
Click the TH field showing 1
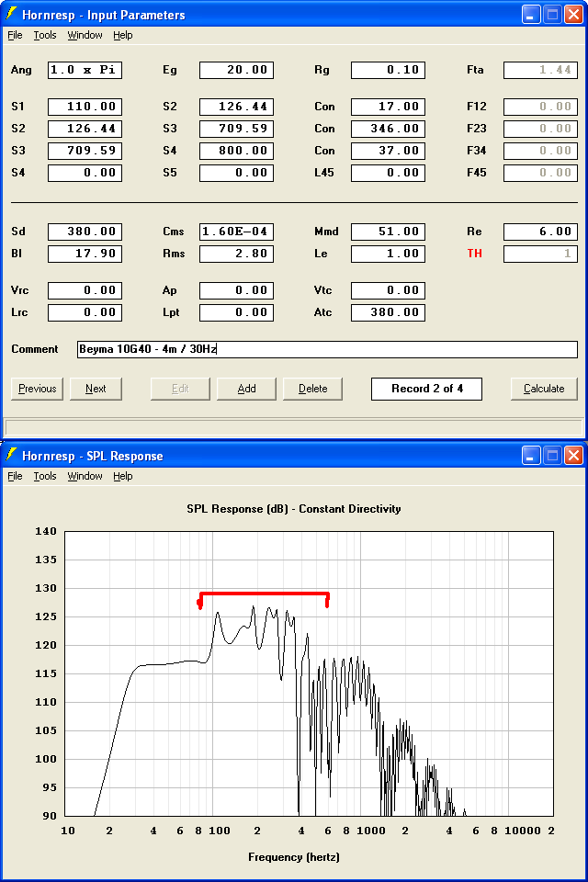pos(541,254)
